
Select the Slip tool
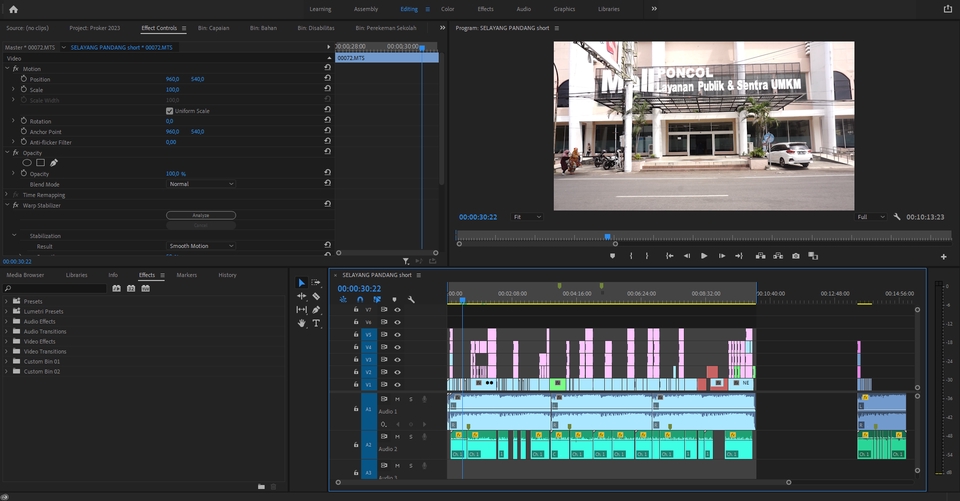pos(301,310)
